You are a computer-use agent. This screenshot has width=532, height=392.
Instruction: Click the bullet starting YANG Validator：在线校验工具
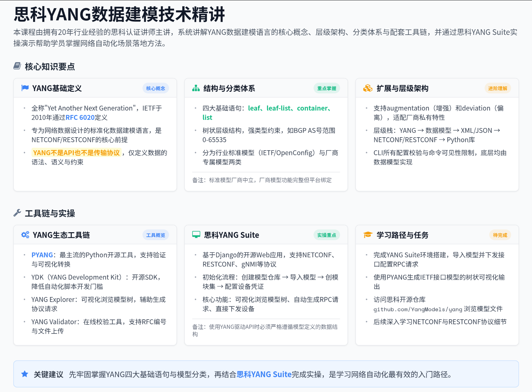tap(99, 326)
